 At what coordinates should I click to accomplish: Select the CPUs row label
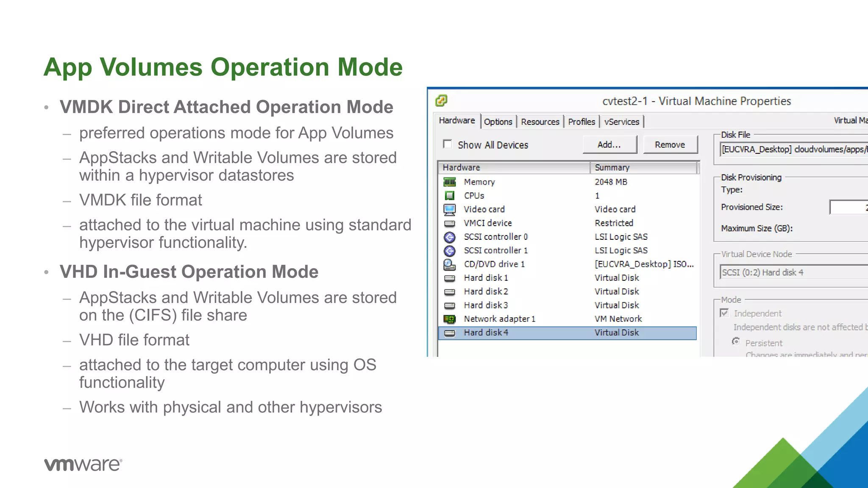pos(474,196)
